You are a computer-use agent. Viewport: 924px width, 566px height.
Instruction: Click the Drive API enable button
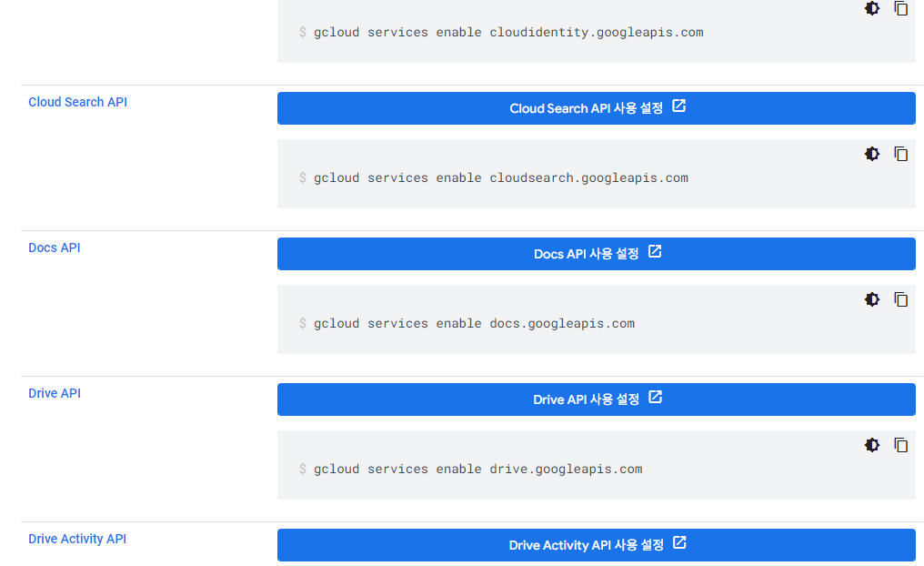click(587, 399)
